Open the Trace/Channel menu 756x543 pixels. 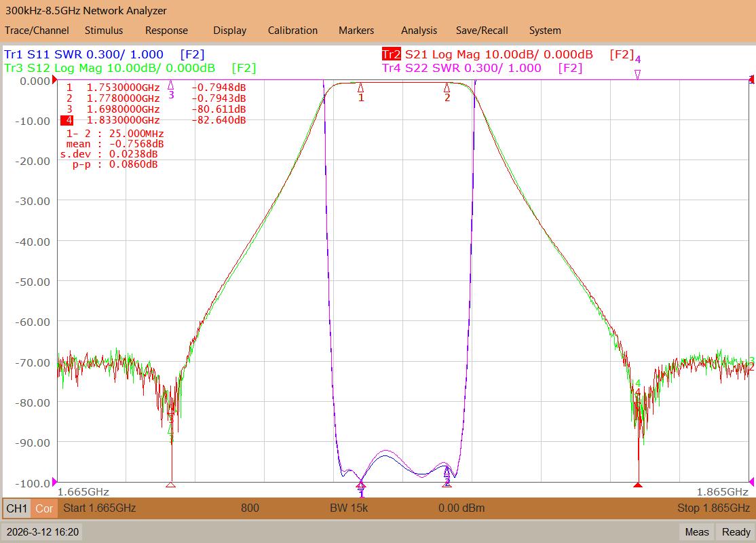(37, 31)
